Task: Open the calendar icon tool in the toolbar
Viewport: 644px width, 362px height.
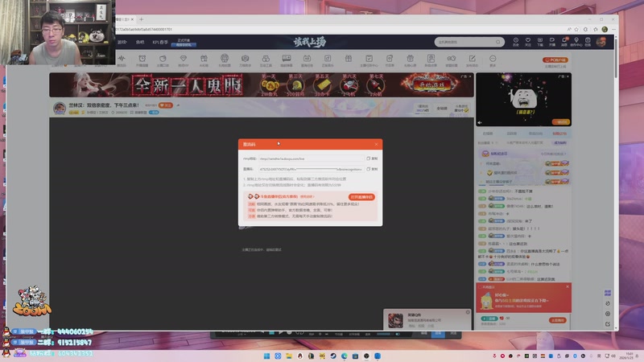Action: pos(307,58)
